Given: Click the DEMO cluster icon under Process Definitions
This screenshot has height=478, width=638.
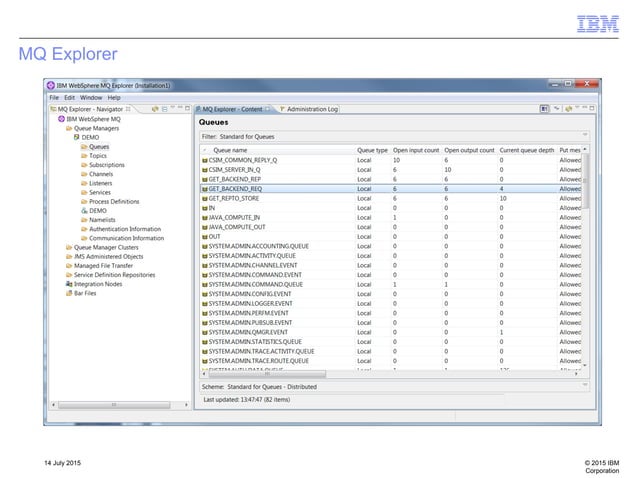Looking at the screenshot, I should click(84, 211).
